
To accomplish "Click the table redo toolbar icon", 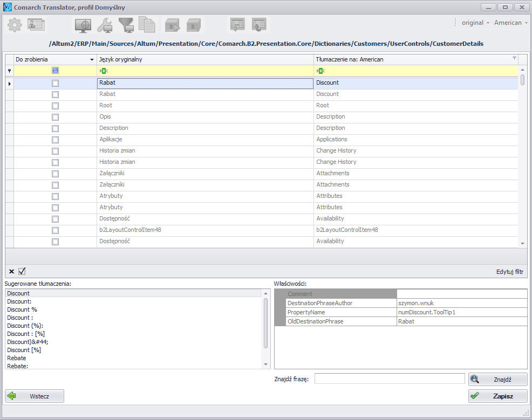I will pyautogui.click(x=259, y=25).
